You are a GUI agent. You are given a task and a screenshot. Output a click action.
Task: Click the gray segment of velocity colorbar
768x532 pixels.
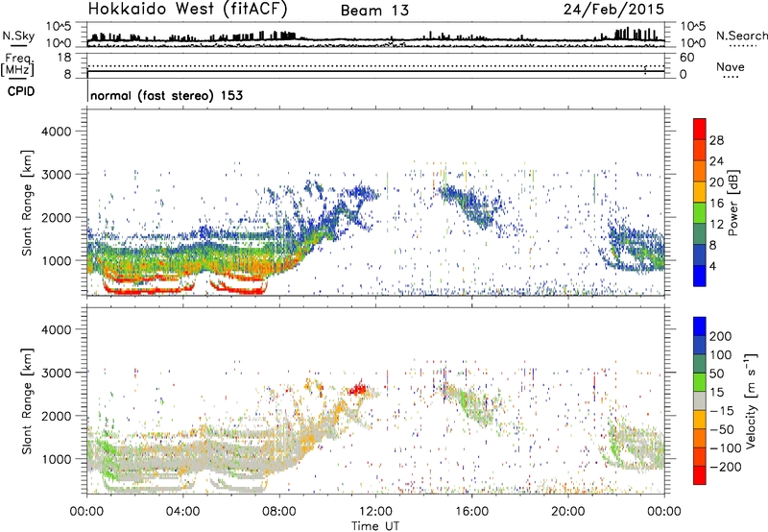click(x=700, y=400)
